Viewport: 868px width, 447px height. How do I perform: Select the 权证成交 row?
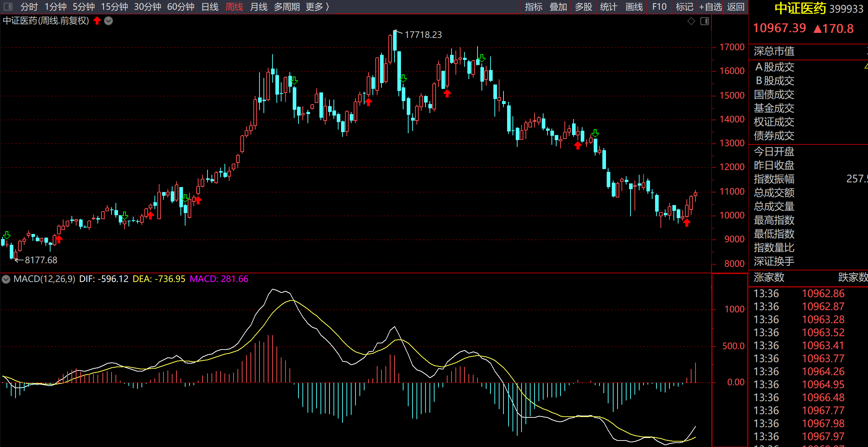tap(808, 122)
